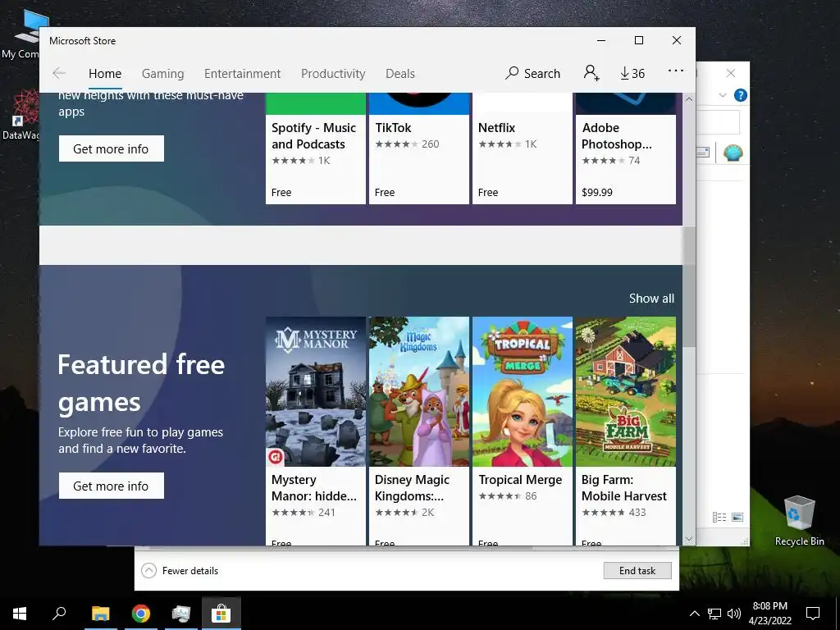Switch to details view in background window
The image size is (840, 630).
point(719,517)
